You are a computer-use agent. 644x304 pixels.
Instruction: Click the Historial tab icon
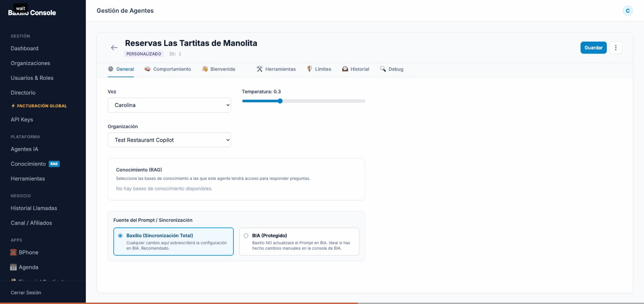pyautogui.click(x=345, y=69)
